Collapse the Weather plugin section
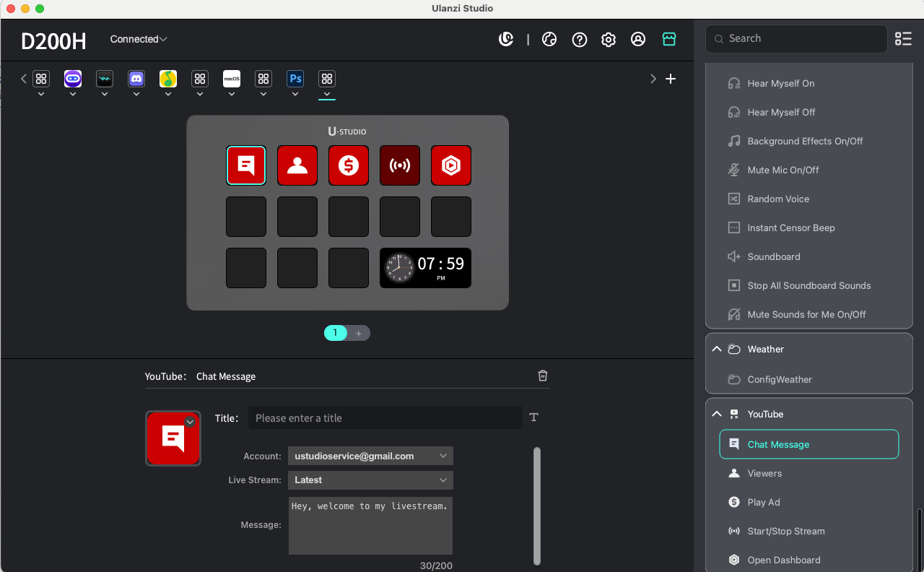924x572 pixels. 717,349
